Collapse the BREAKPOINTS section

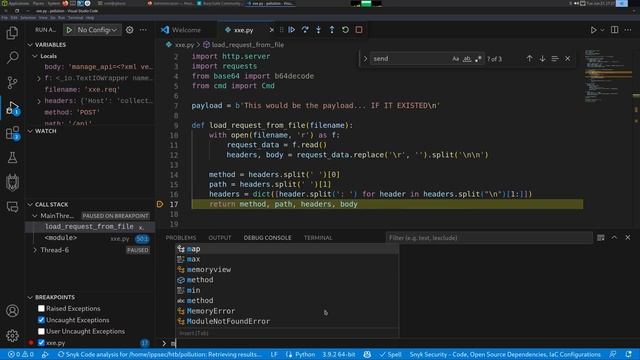click(x=55, y=297)
